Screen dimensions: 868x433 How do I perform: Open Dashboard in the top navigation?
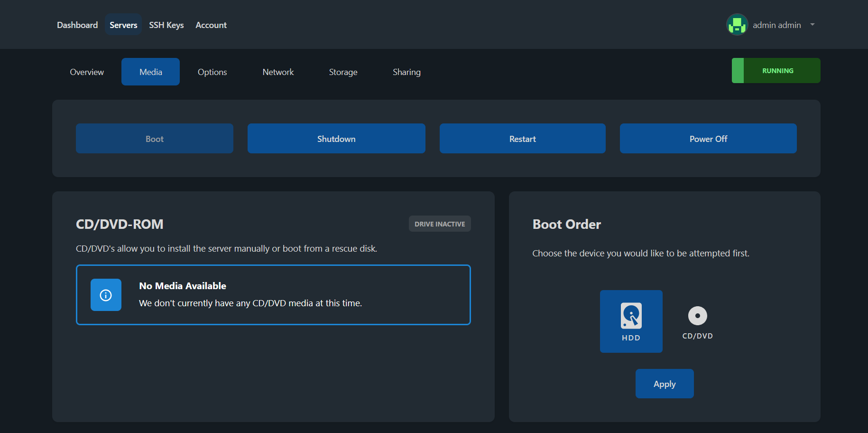click(77, 25)
